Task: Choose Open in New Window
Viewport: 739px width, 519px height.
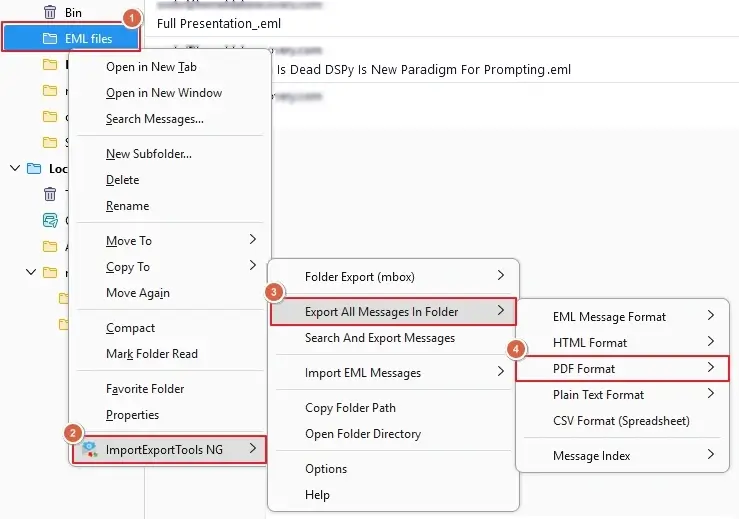Action: pyautogui.click(x=170, y=93)
